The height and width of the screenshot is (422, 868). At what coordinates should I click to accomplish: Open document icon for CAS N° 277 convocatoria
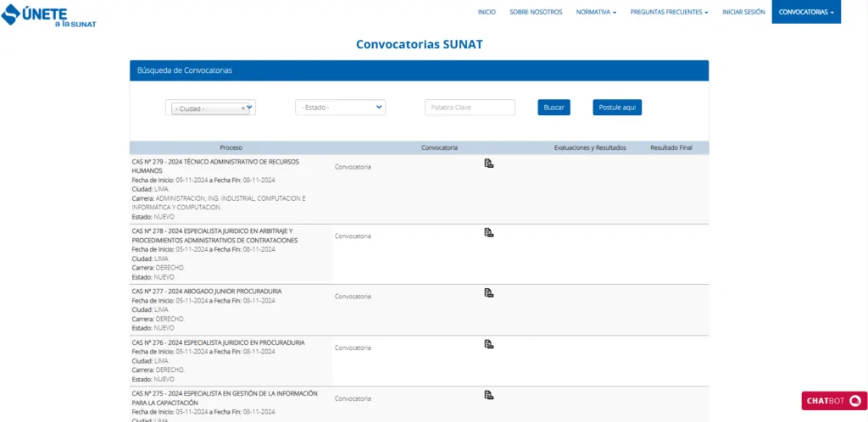(x=488, y=292)
